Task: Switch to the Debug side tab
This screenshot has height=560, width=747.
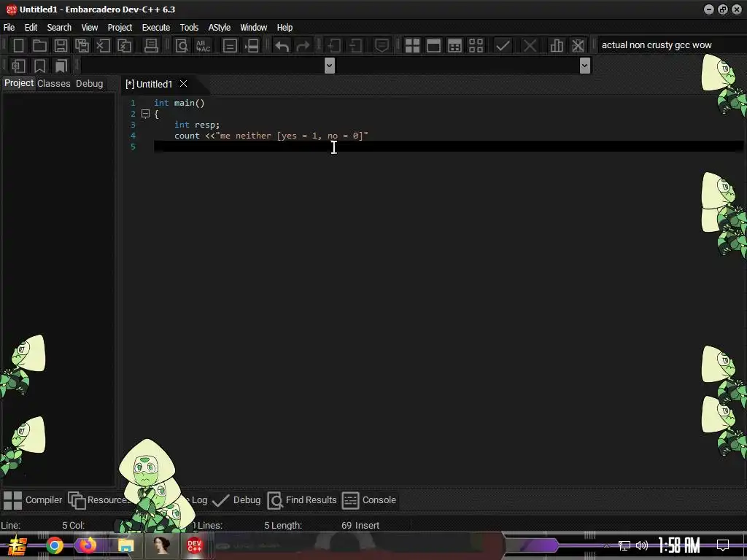Action: click(x=89, y=84)
